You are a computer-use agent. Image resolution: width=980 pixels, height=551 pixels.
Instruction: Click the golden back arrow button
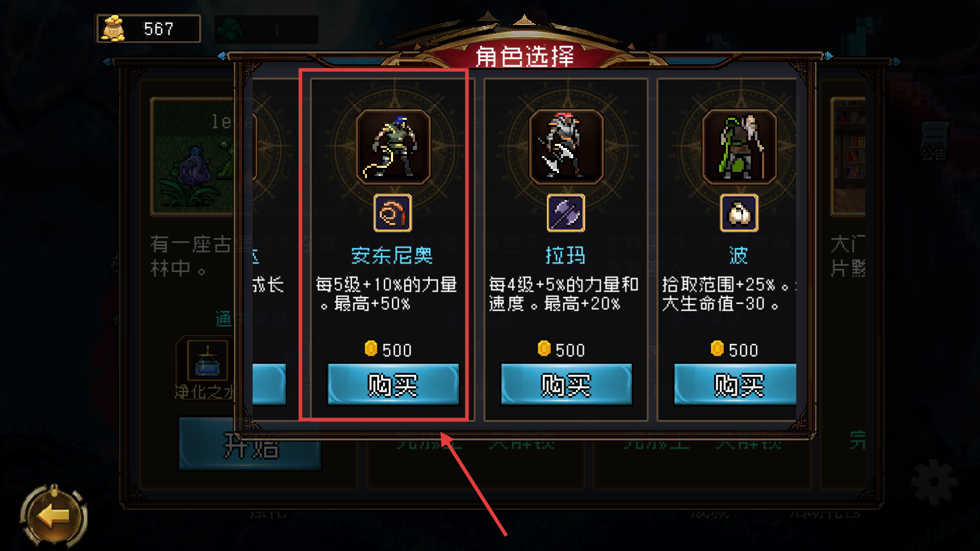[54, 516]
